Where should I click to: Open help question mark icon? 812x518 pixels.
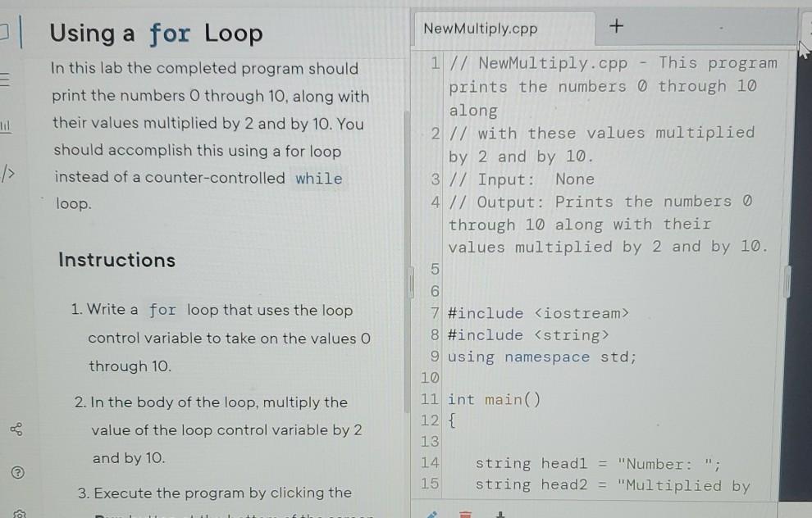click(17, 472)
